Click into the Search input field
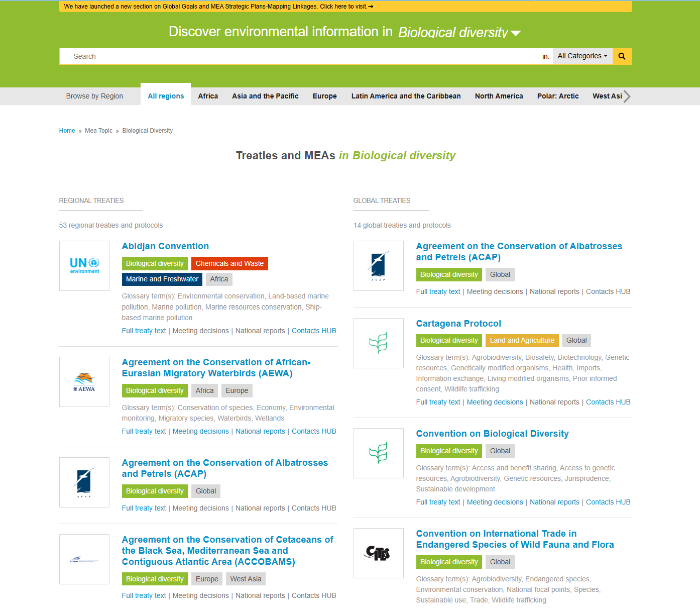The height and width of the screenshot is (609, 700). [301, 56]
